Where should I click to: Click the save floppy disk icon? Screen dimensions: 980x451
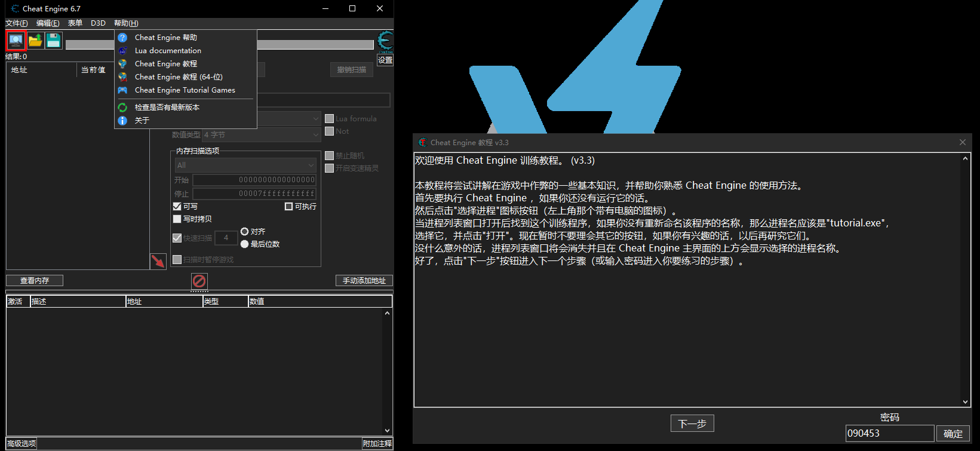(x=54, y=41)
